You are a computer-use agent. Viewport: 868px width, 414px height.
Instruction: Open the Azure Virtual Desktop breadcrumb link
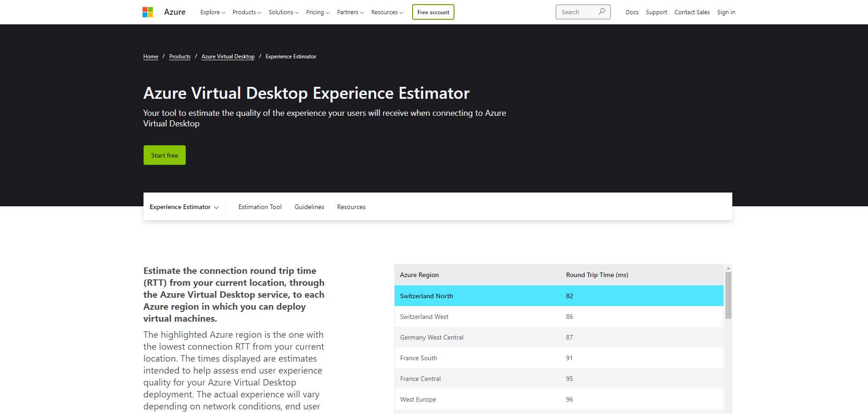(228, 56)
